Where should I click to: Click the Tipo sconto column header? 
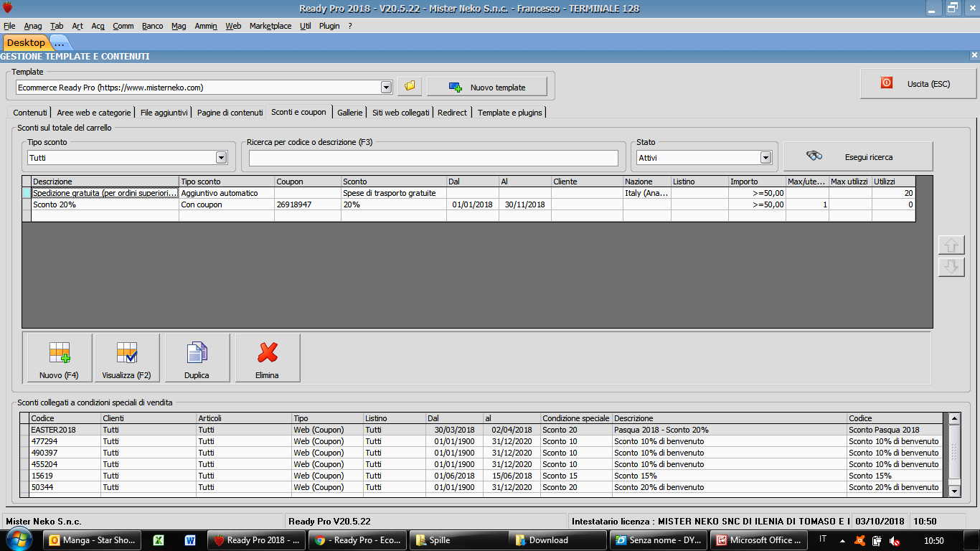pyautogui.click(x=227, y=182)
